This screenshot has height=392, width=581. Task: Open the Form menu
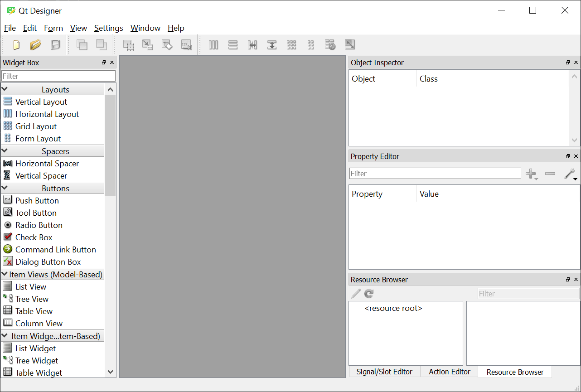pos(53,28)
